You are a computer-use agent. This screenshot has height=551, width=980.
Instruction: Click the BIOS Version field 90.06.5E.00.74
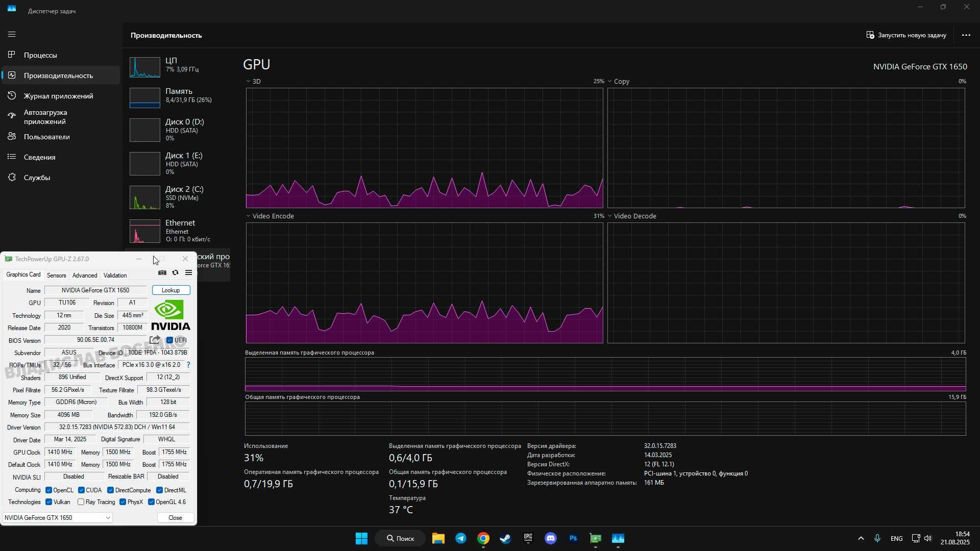coord(95,340)
